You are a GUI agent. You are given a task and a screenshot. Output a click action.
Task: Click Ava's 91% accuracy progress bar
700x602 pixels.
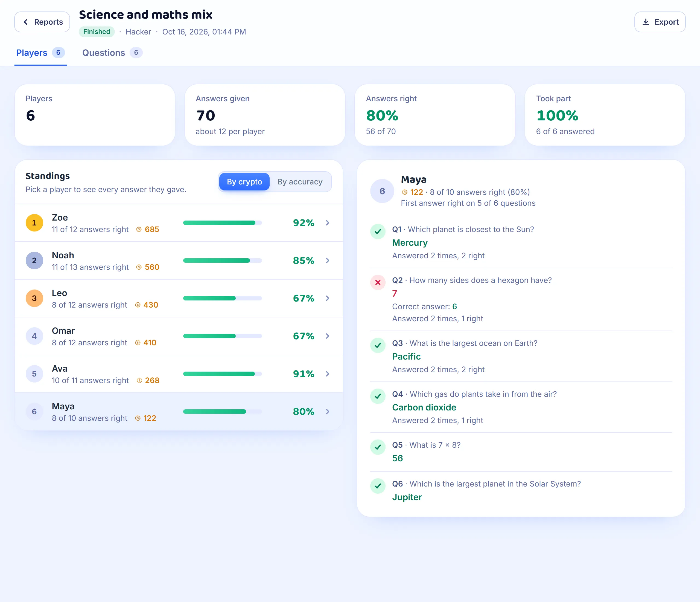pyautogui.click(x=222, y=374)
